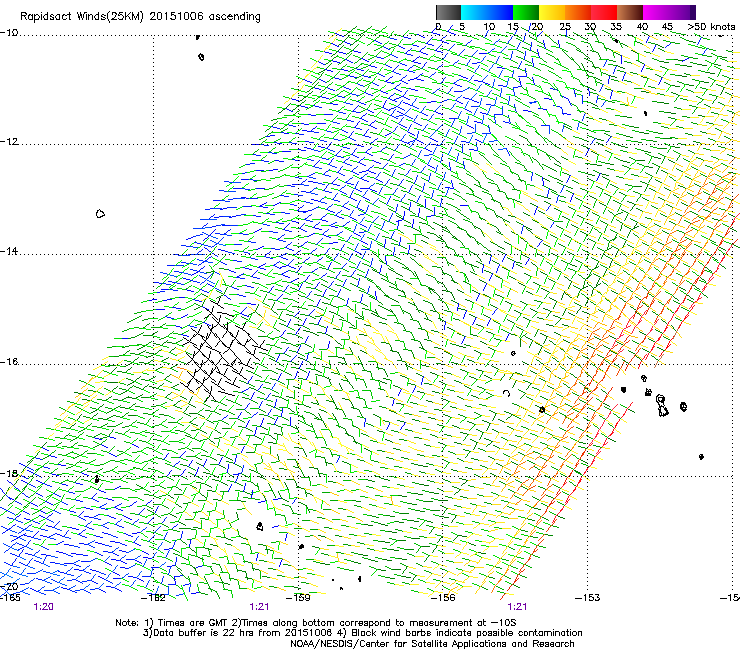Click the legend scale label "35"

[x=616, y=27]
